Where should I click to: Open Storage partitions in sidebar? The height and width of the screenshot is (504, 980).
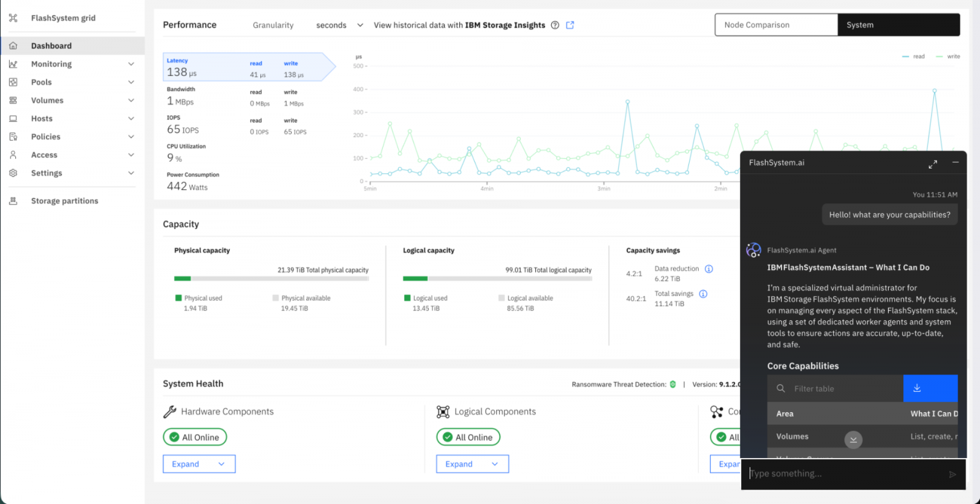coord(64,201)
